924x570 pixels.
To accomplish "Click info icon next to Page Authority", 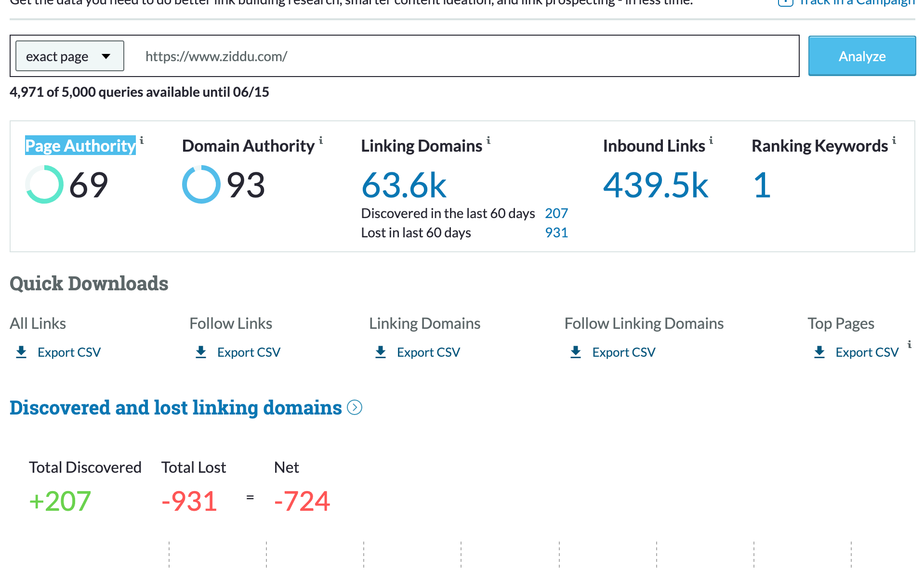I will [142, 142].
